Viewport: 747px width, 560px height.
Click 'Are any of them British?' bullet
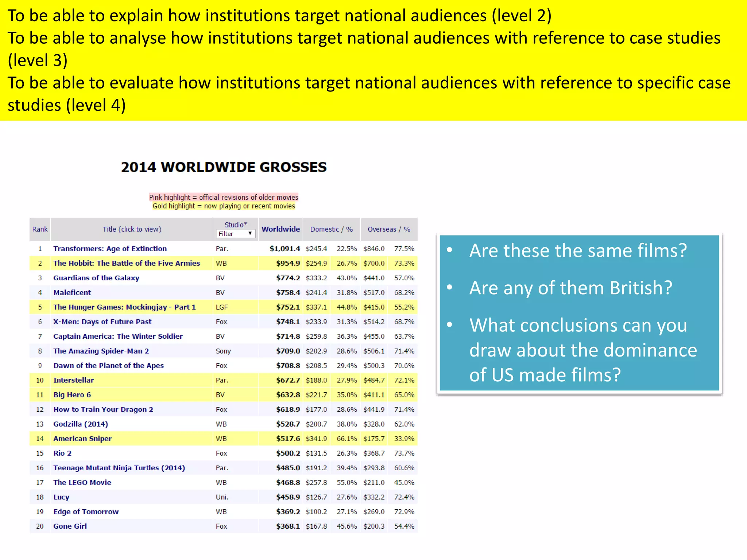coord(571,288)
